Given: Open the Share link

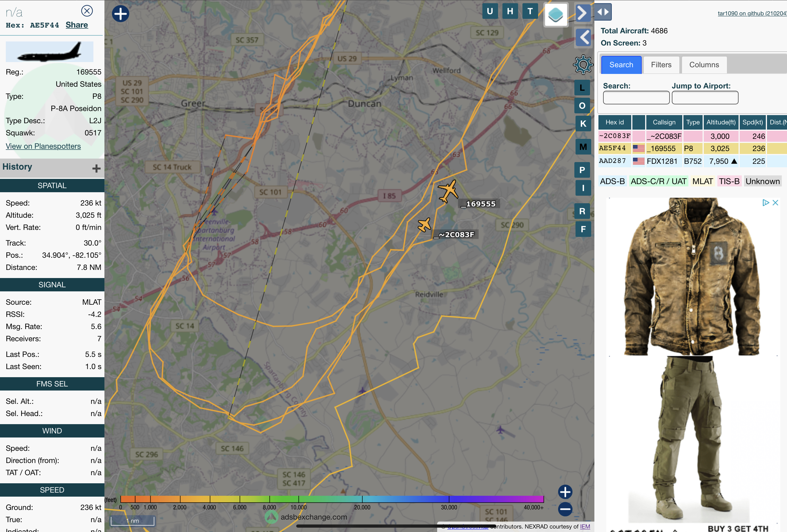Looking at the screenshot, I should click(x=77, y=25).
